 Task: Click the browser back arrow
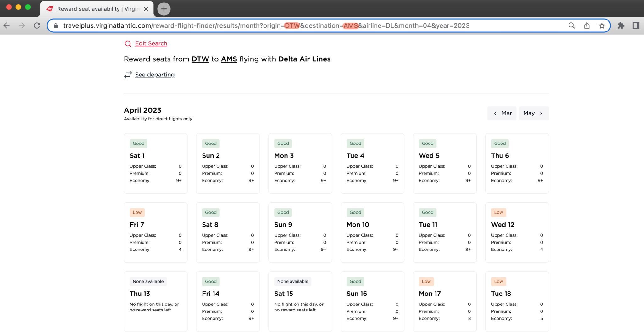tap(7, 26)
